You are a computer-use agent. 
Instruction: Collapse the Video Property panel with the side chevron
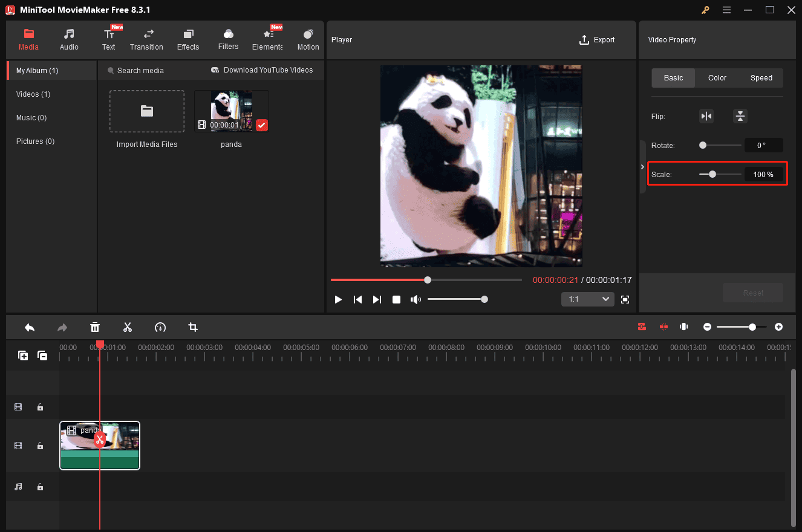point(642,166)
